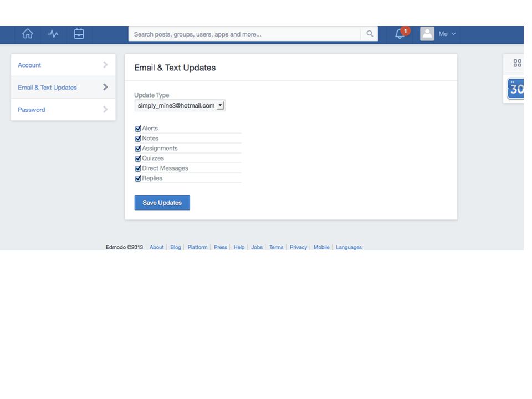
Task: Uncheck the Direct Messages checkbox
Action: pos(138,168)
